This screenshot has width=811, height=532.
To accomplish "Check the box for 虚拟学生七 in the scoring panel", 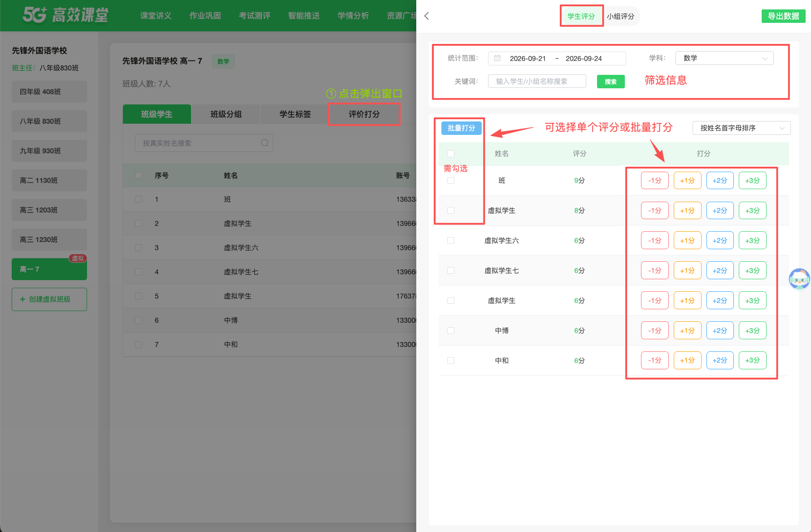I will pos(451,271).
